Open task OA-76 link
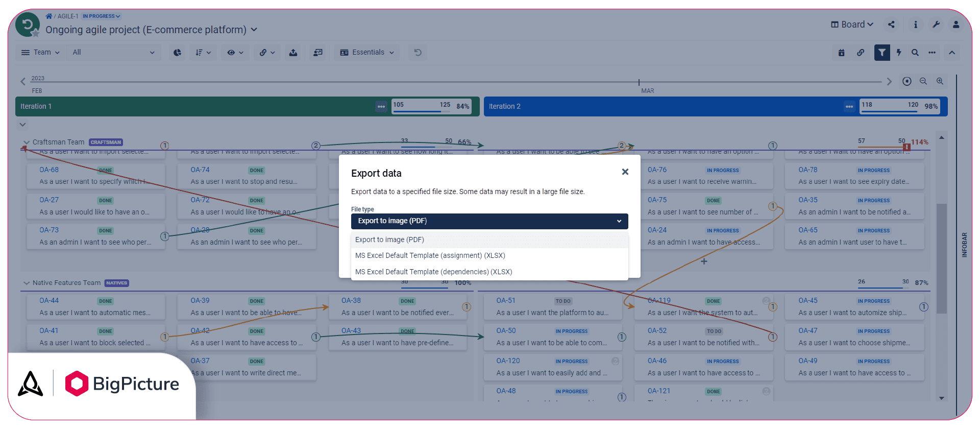 click(x=657, y=170)
